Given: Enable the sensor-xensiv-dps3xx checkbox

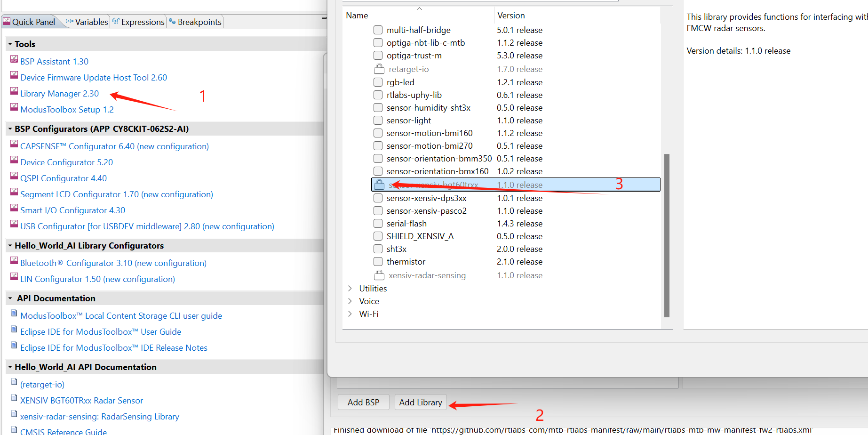Looking at the screenshot, I should point(378,198).
